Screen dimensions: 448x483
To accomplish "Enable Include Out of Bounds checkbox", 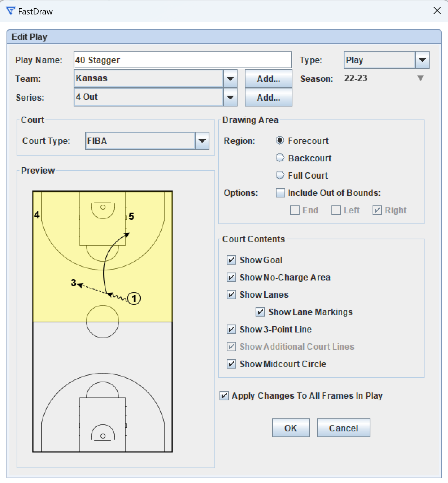I will coord(280,193).
